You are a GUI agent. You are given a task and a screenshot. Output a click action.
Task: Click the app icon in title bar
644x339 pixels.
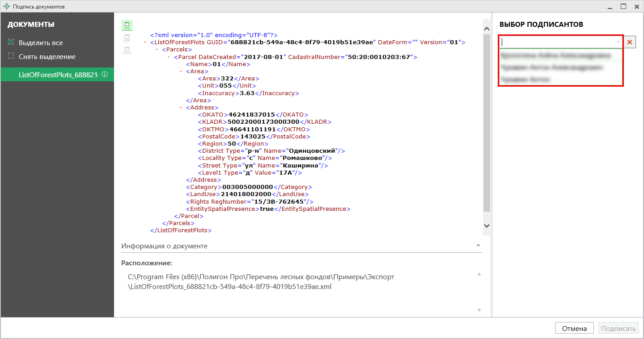pyautogui.click(x=6, y=7)
